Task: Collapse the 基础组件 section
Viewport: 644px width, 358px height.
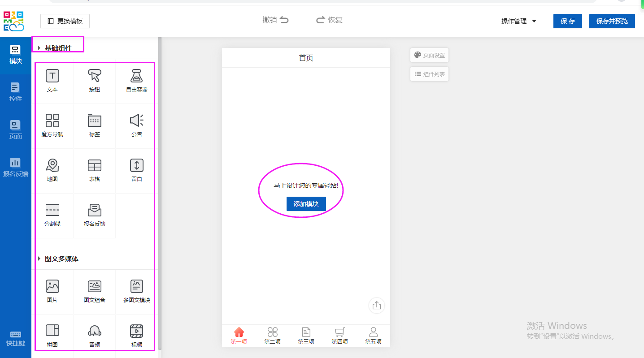Action: pyautogui.click(x=39, y=48)
